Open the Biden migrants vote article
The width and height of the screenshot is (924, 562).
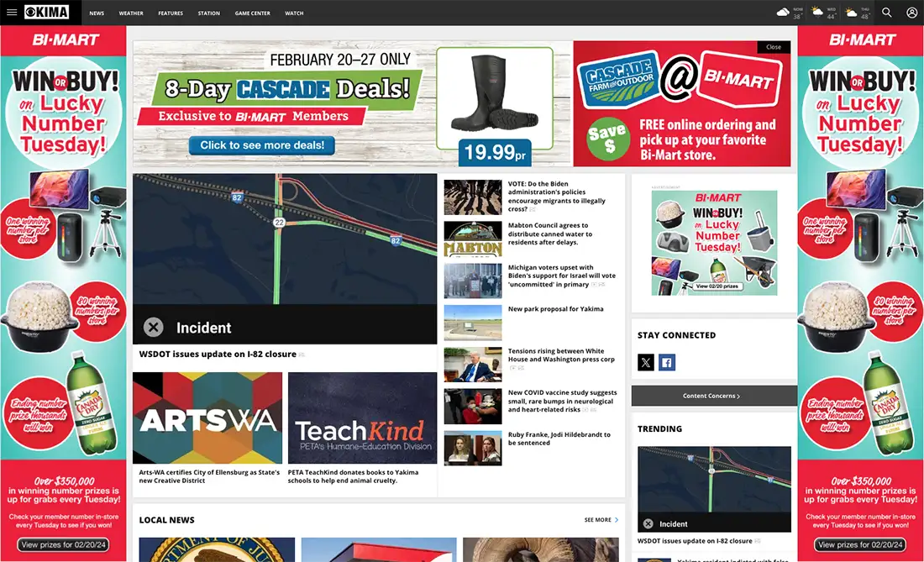tap(556, 197)
